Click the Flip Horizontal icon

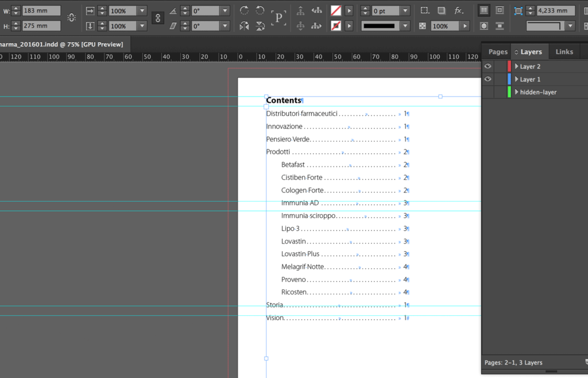244,26
